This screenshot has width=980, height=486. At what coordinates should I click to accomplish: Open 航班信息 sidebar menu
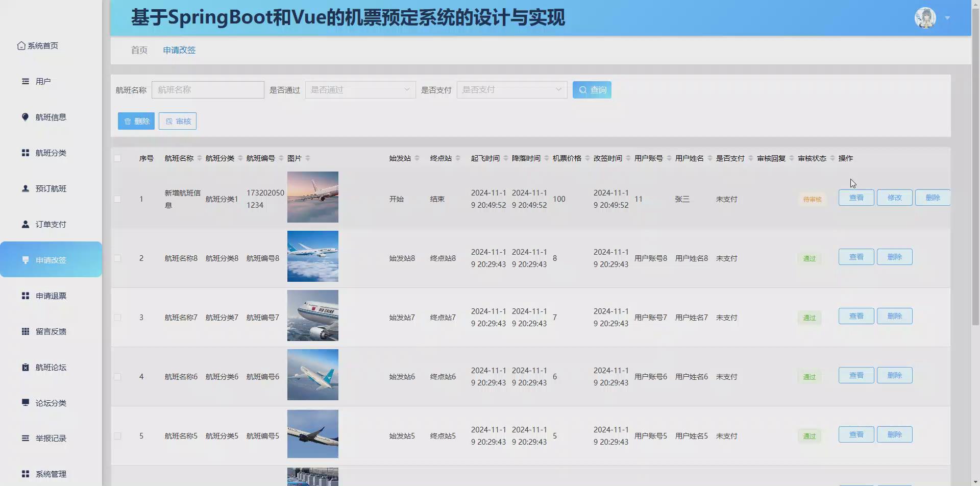point(51,117)
